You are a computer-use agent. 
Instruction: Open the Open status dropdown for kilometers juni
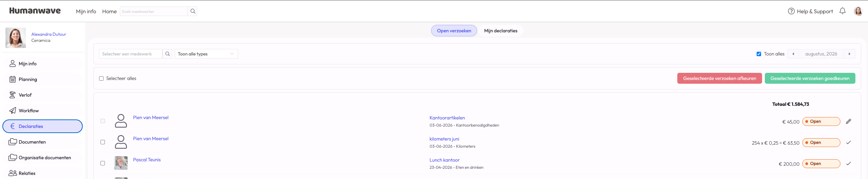(x=821, y=143)
